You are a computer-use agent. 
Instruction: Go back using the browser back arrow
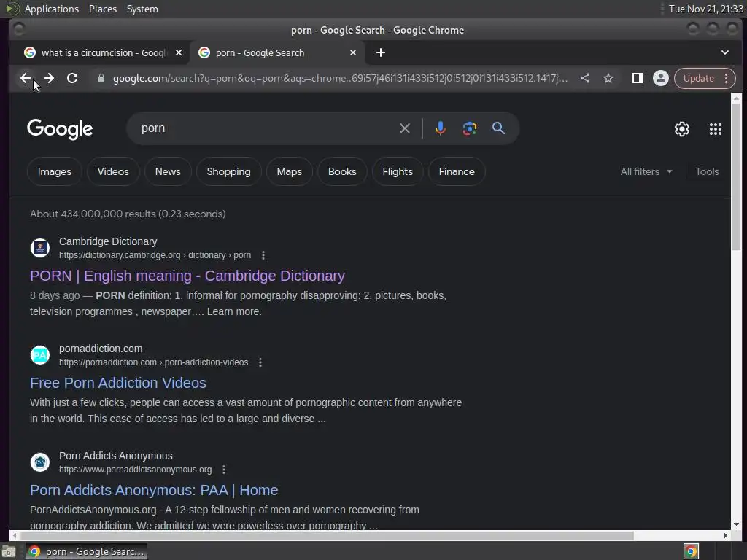26,78
